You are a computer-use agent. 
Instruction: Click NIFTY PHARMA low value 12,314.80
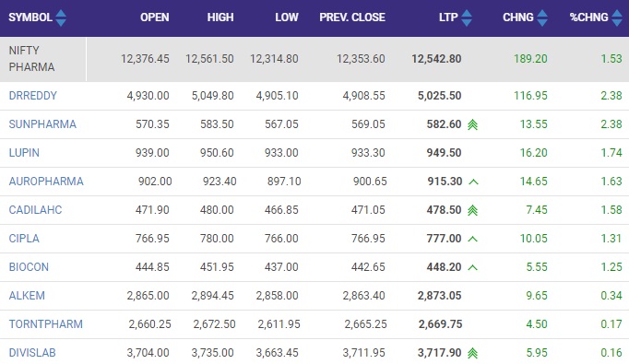[274, 59]
